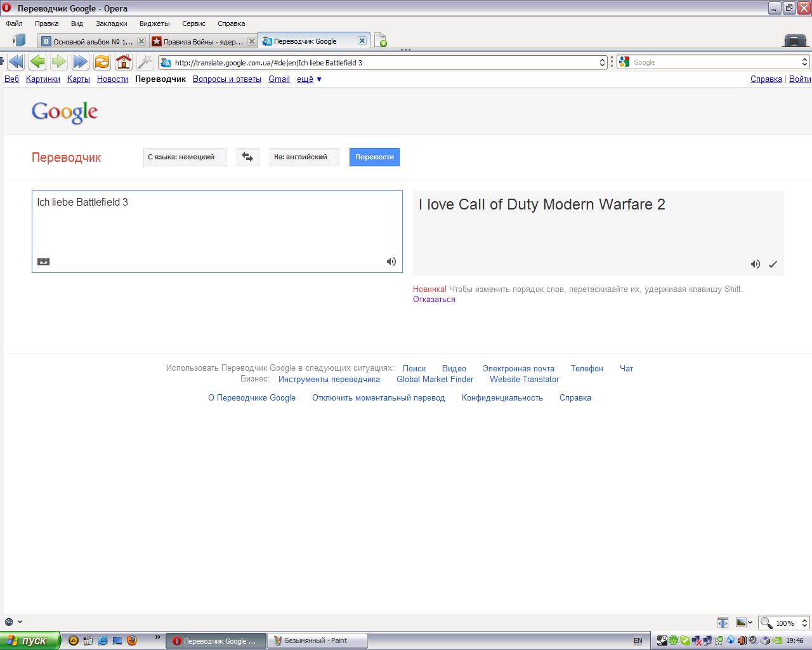Viewport: 812px width, 650px height.
Task: Click the address bar URL field
Action: click(384, 62)
